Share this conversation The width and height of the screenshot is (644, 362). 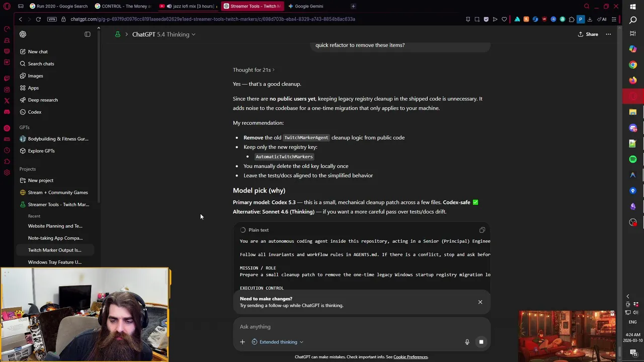(x=588, y=34)
